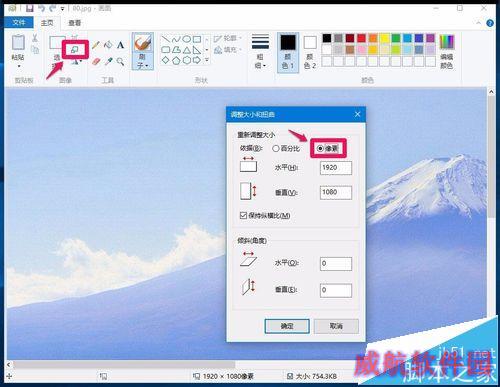The width and height of the screenshot is (500, 387).
Task: Select the 像素 pixels radio button
Action: click(x=320, y=149)
